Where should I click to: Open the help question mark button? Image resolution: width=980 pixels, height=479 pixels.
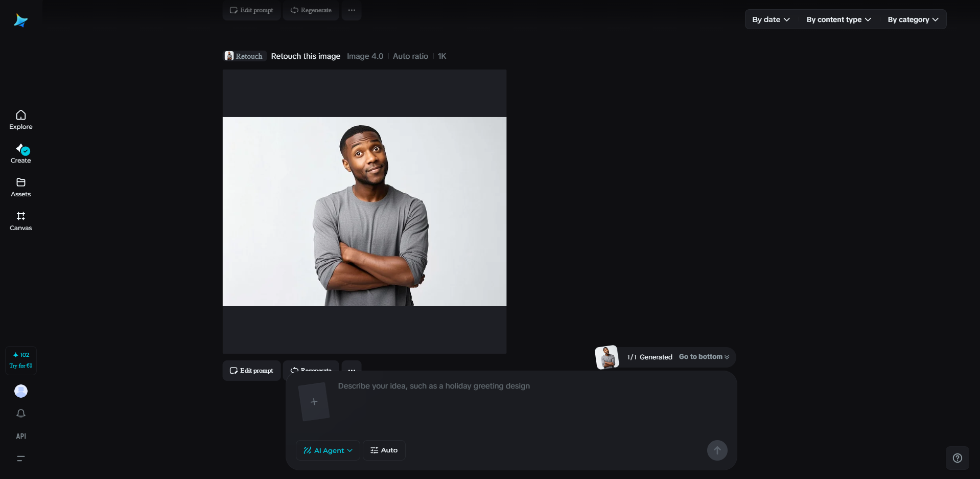pos(958,458)
